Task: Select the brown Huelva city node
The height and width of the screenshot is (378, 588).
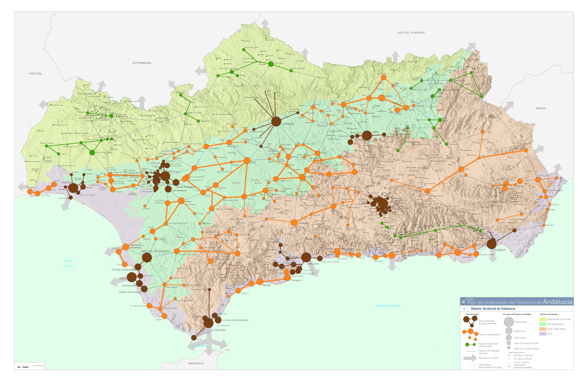Action: tap(73, 188)
